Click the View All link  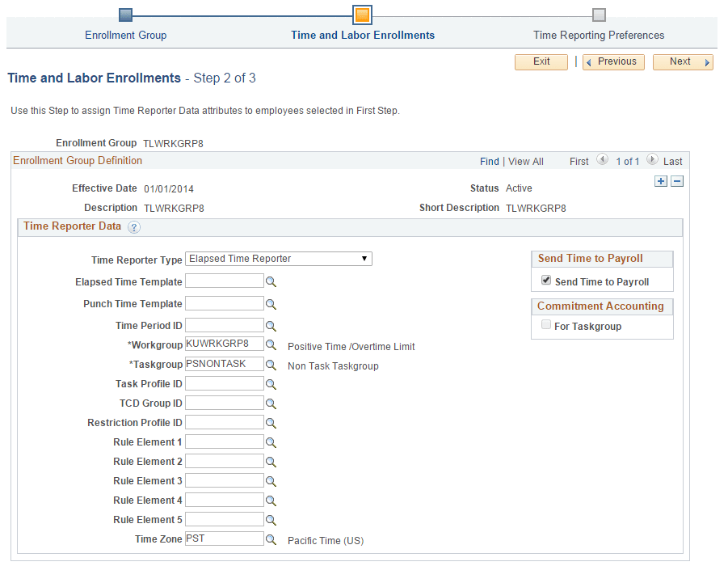[525, 161]
